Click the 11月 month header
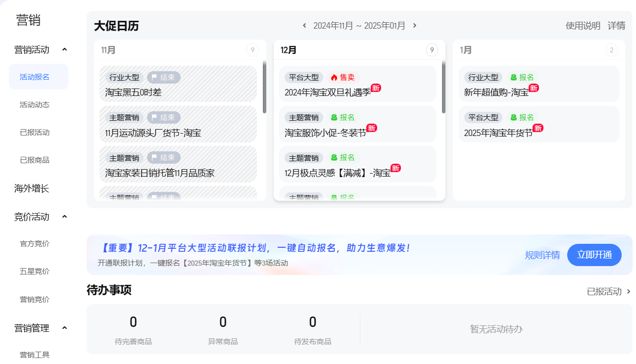The height and width of the screenshot is (364, 636). [108, 50]
